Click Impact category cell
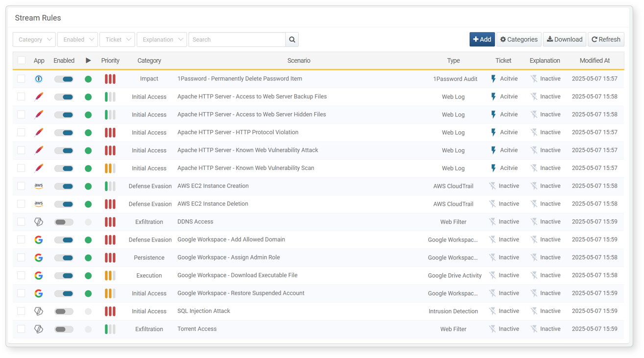The width and height of the screenshot is (644, 358). tap(149, 79)
